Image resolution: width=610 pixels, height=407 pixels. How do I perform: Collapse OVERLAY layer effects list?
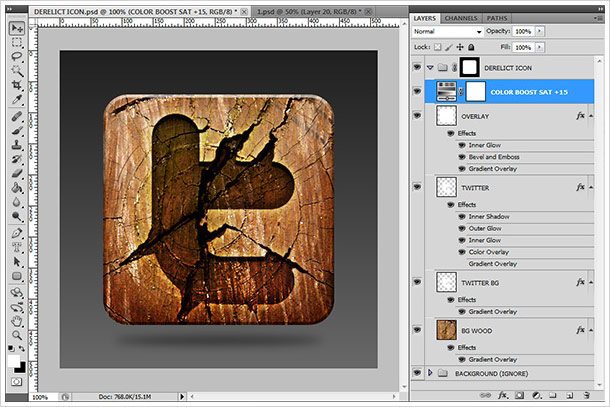591,116
